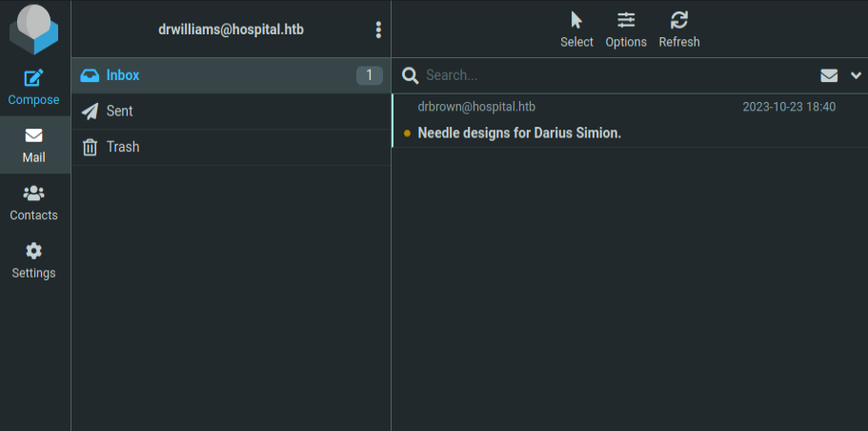Open the folder actions three-dot menu
Image resolution: width=868 pixels, height=431 pixels.
point(378,30)
